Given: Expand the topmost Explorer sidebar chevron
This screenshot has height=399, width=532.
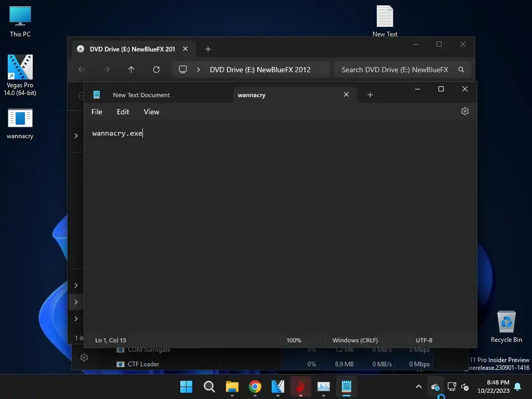Looking at the screenshot, I should point(76,136).
